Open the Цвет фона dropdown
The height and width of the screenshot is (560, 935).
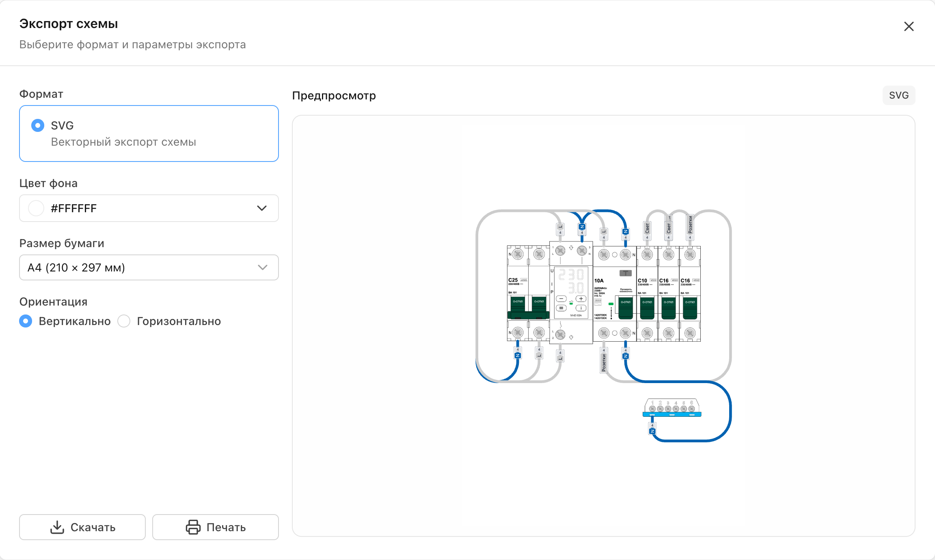point(149,208)
